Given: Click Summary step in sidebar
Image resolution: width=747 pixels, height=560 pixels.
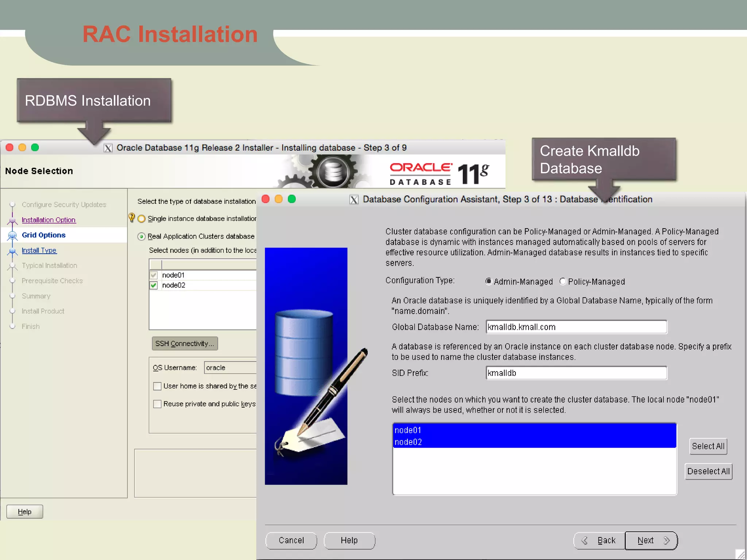Looking at the screenshot, I should [x=36, y=296].
